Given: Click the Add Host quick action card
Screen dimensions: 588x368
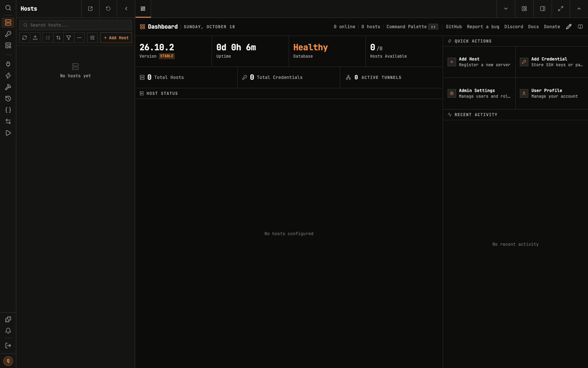Looking at the screenshot, I should point(479,62).
